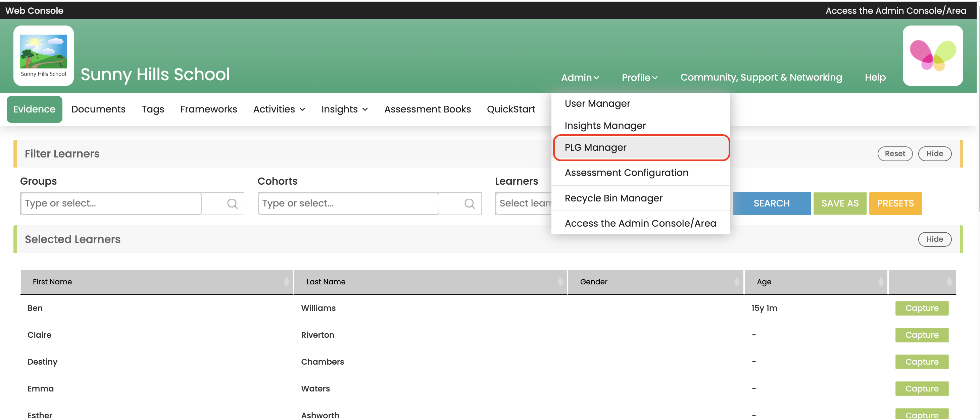Screen dimensions: 980x419
Task: Click the Groups type or select field
Action: point(111,203)
